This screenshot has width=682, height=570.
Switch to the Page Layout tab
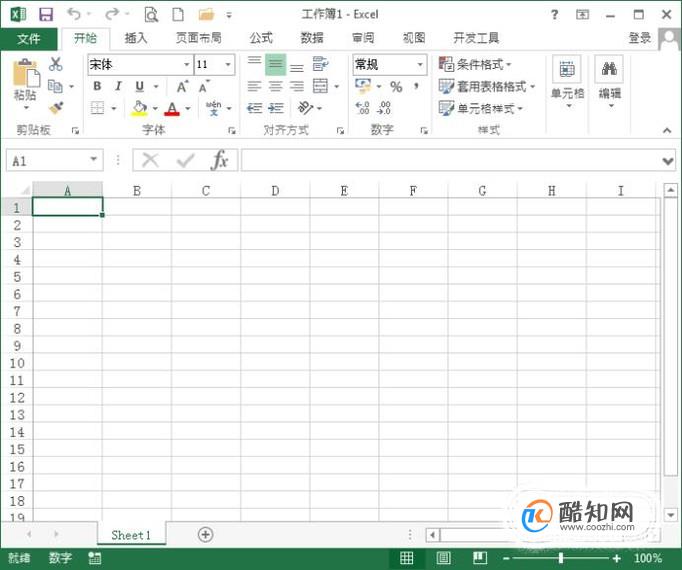(x=199, y=38)
